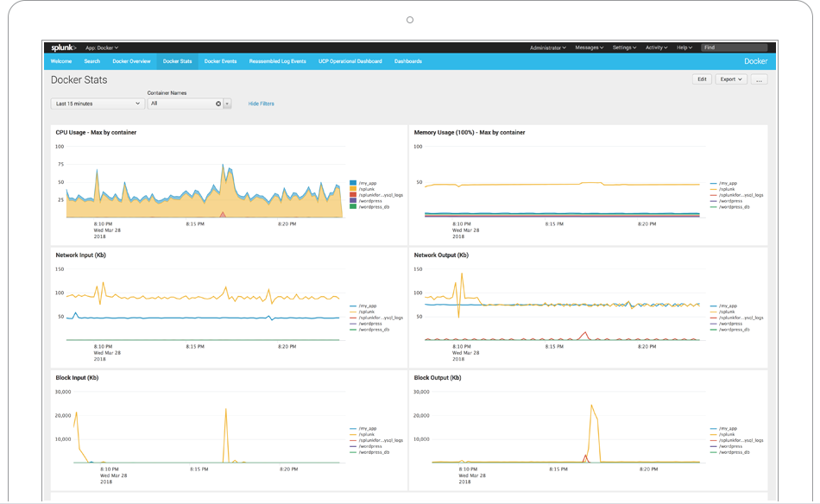
Task: Open the Export dropdown button
Action: pos(731,79)
